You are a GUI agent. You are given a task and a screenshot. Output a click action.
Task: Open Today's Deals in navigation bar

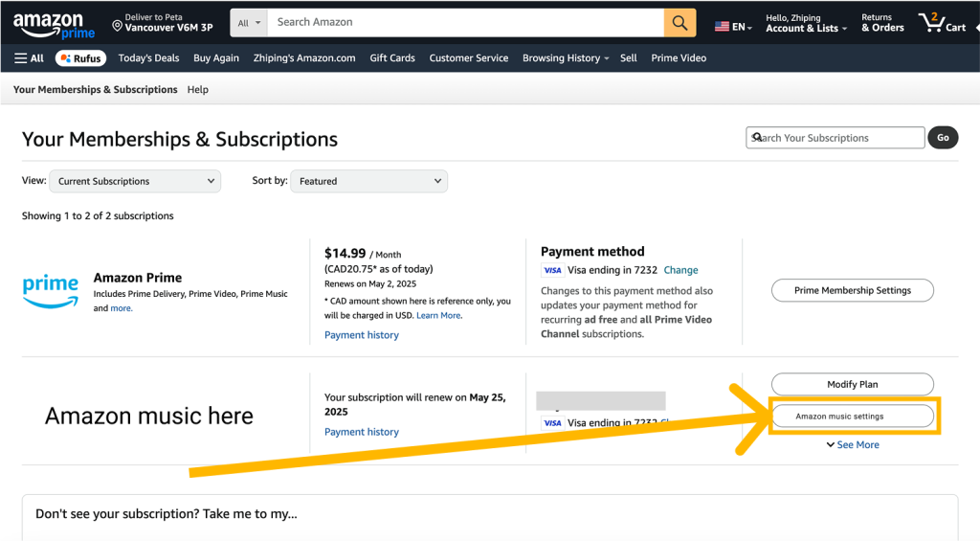[x=148, y=58]
